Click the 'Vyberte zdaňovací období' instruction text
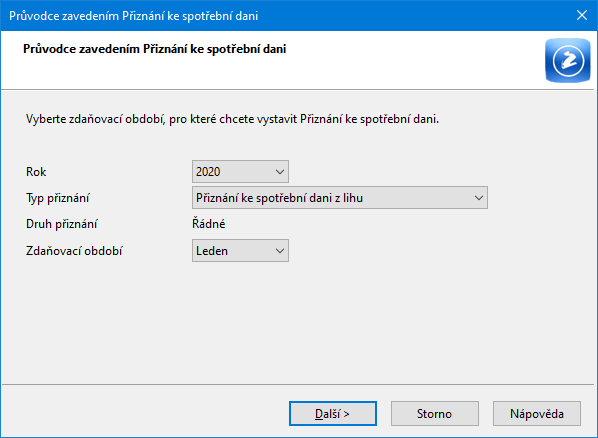The width and height of the screenshot is (598, 438). (x=232, y=119)
